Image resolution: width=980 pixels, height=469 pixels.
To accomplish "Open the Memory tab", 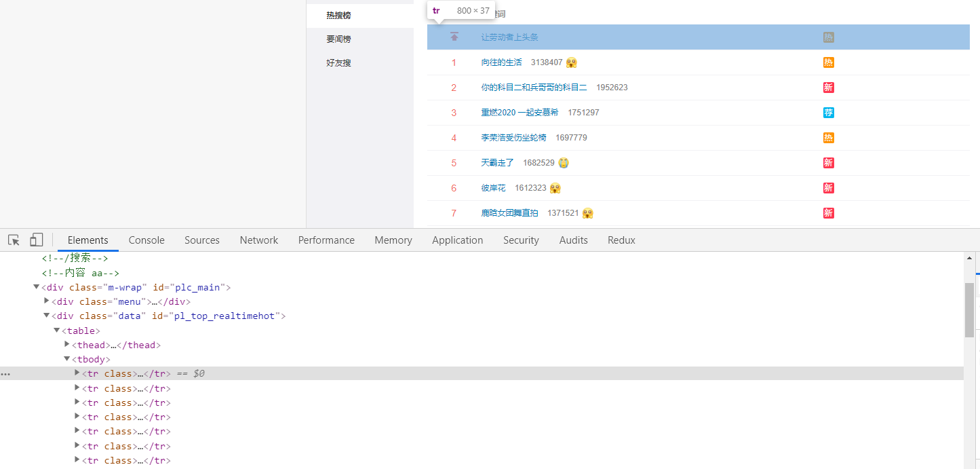I will (393, 240).
